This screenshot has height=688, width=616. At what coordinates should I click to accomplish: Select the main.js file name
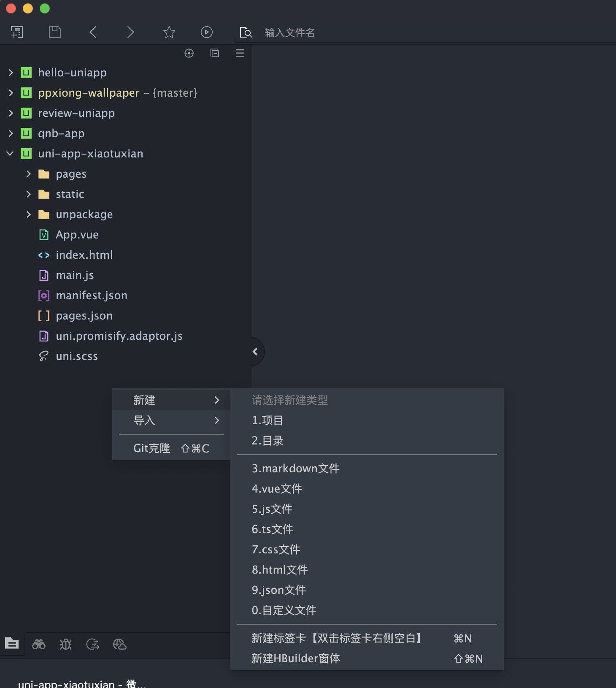point(75,275)
